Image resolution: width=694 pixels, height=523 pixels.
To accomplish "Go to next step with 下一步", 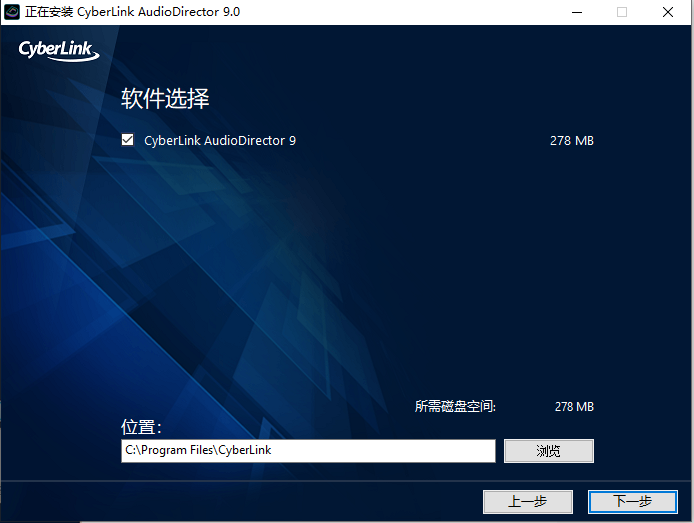I will coord(632,501).
